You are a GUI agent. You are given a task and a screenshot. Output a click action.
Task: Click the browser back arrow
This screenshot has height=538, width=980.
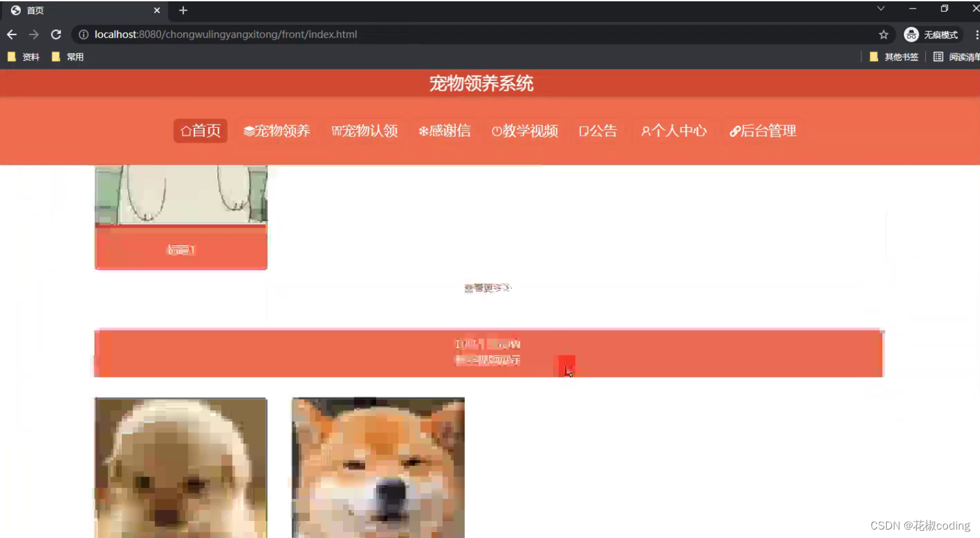pyautogui.click(x=12, y=35)
